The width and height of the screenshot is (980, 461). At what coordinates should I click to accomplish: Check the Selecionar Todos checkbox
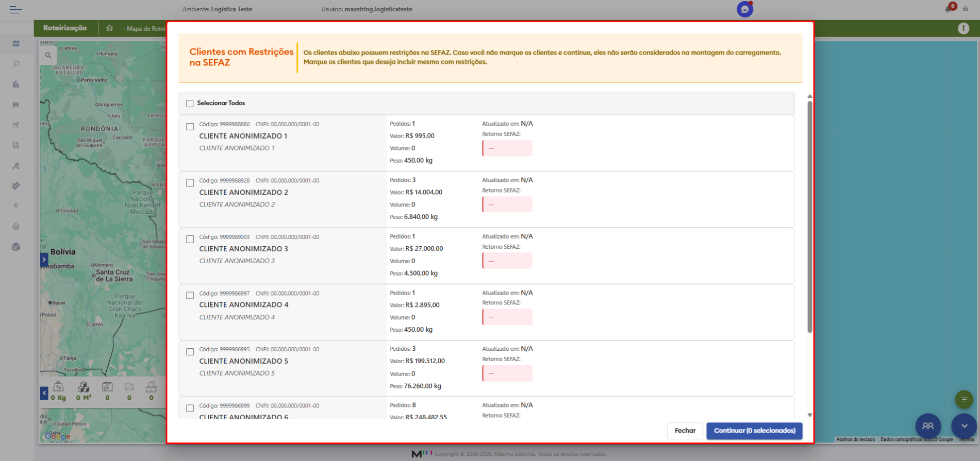(x=190, y=104)
